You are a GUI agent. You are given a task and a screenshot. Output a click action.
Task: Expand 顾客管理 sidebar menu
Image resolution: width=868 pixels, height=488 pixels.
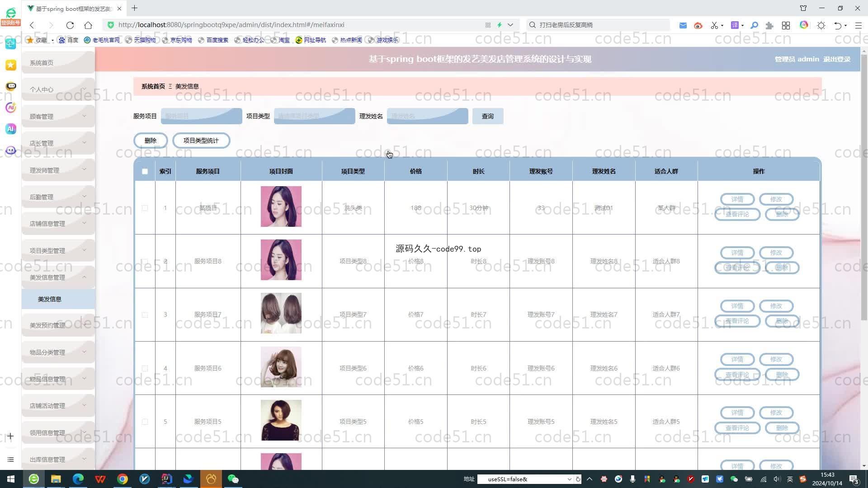pos(58,116)
